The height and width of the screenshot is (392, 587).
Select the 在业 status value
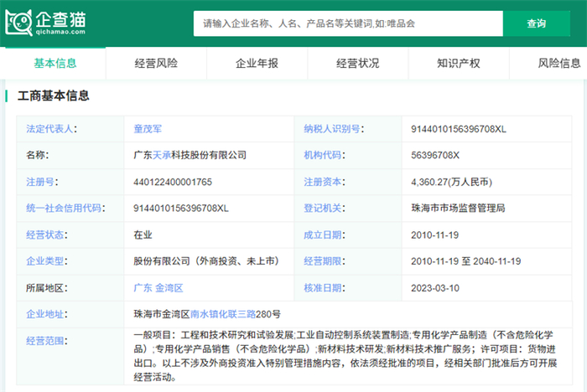click(143, 235)
